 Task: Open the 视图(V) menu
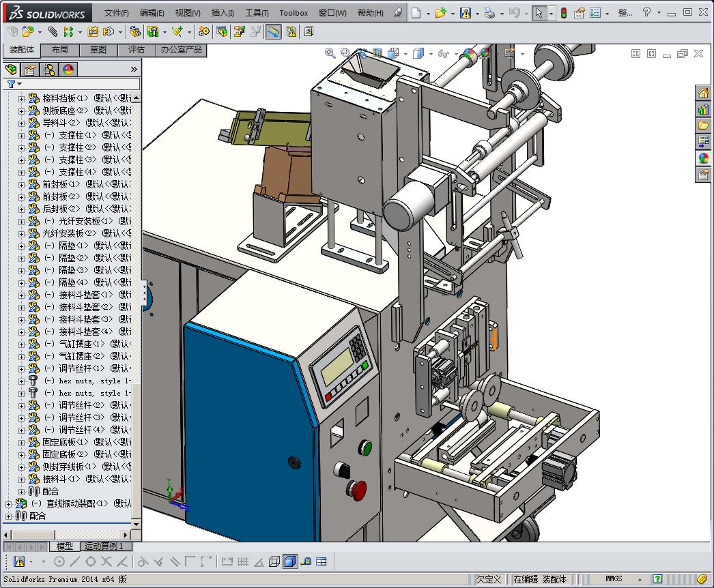pos(188,13)
